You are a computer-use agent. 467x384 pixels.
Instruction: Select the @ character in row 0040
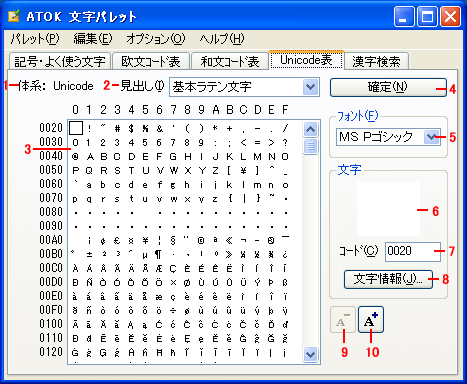76,156
